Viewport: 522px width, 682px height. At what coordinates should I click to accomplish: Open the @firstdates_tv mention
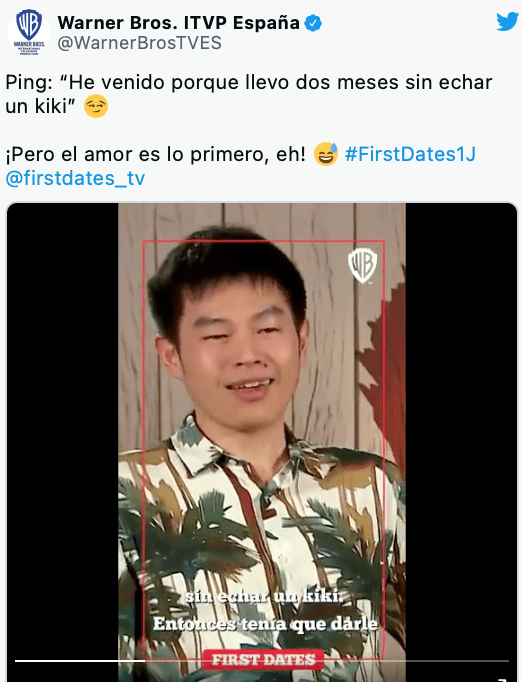75,178
